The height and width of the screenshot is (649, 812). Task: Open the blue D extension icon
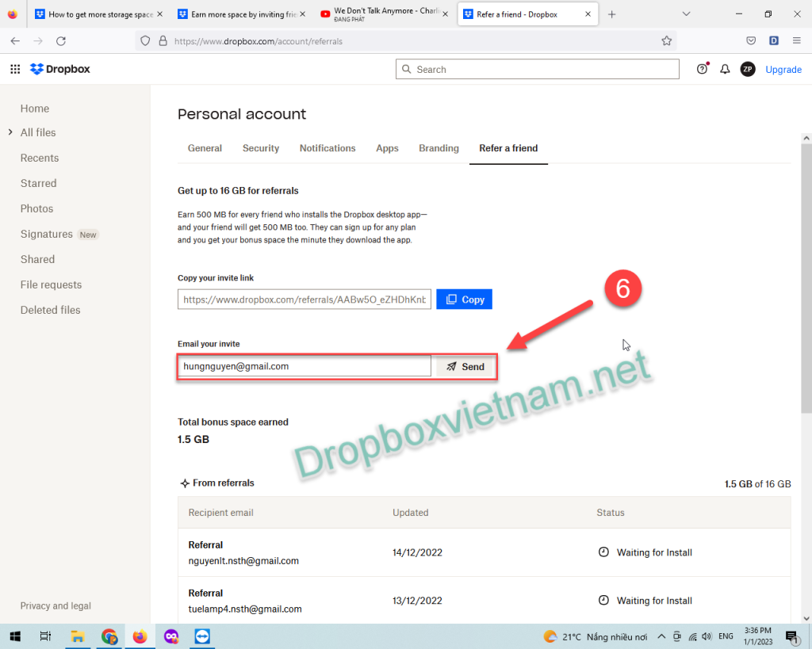[x=774, y=41]
